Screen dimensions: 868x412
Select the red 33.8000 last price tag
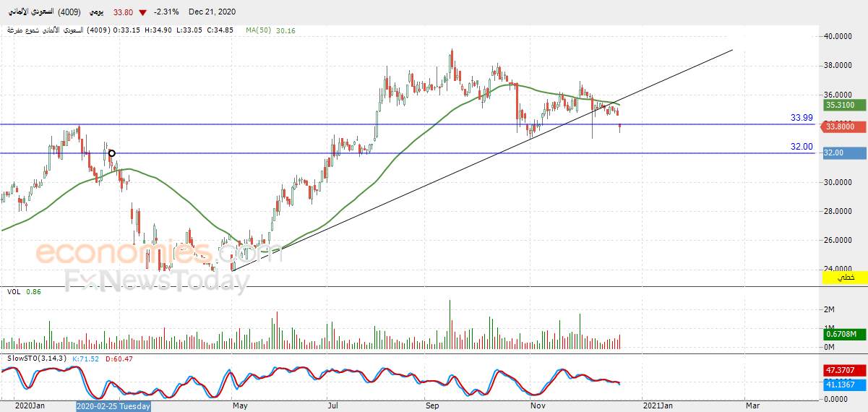point(843,126)
